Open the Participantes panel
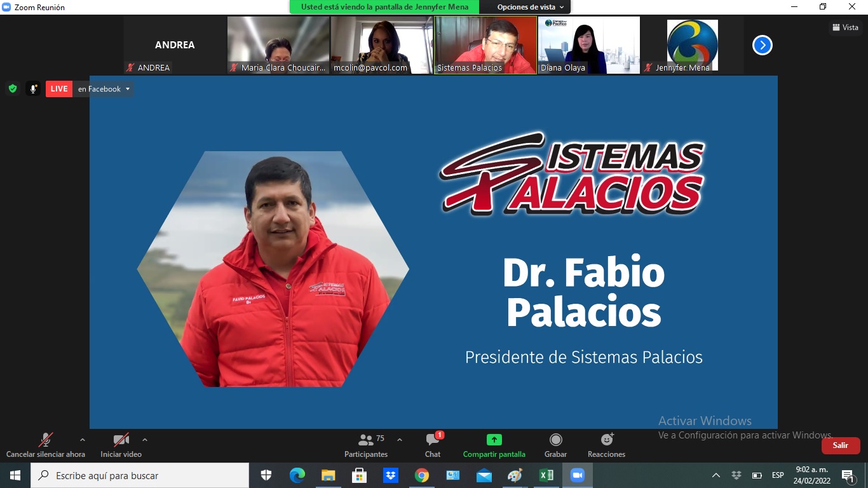868x488 pixels. tap(366, 445)
